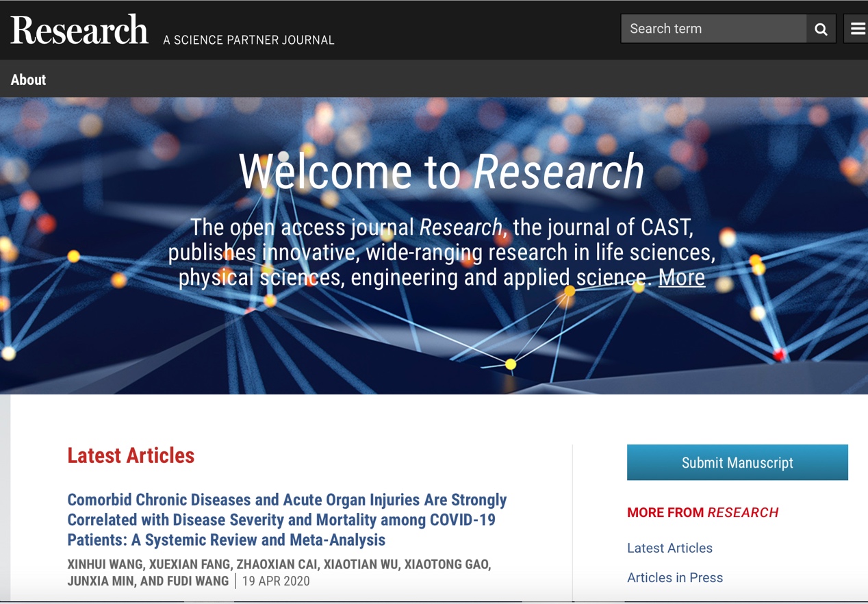Image resolution: width=868 pixels, height=604 pixels.
Task: Click the 19 APR 2020 article date
Action: coord(276,581)
